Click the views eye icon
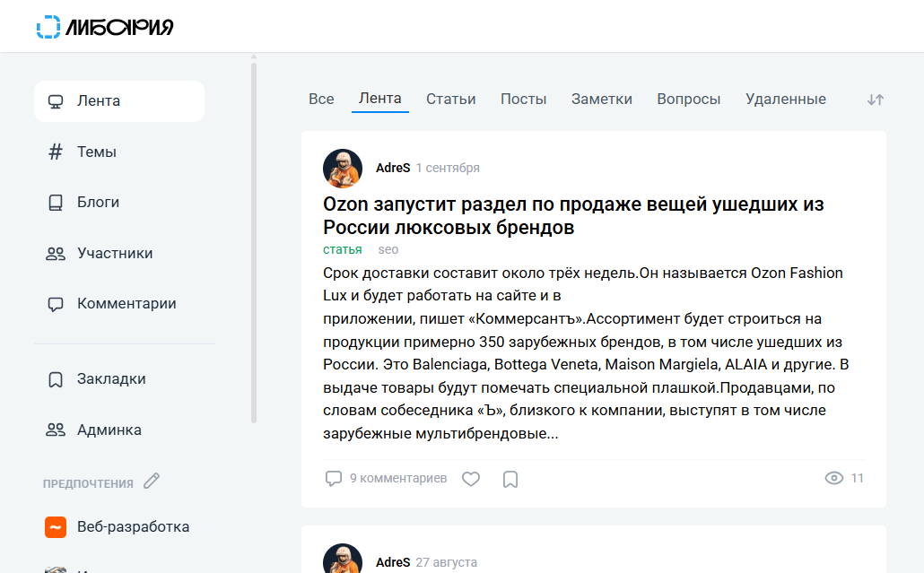The width and height of the screenshot is (924, 573). (x=833, y=478)
